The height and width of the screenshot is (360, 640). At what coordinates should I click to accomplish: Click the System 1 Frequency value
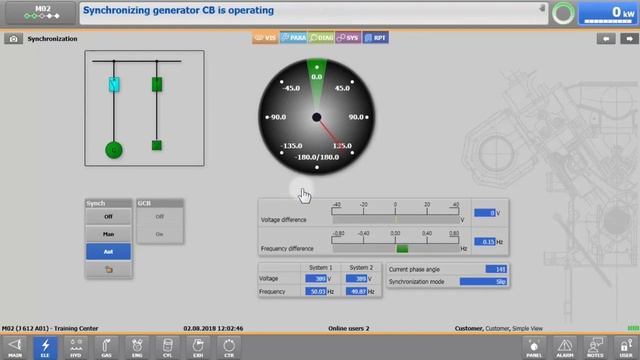pos(316,291)
